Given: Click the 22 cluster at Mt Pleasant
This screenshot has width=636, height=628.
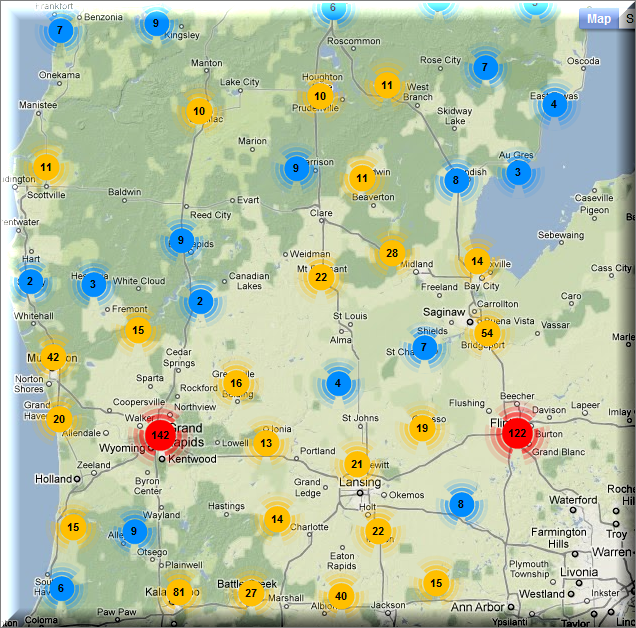Looking at the screenshot, I should (321, 277).
